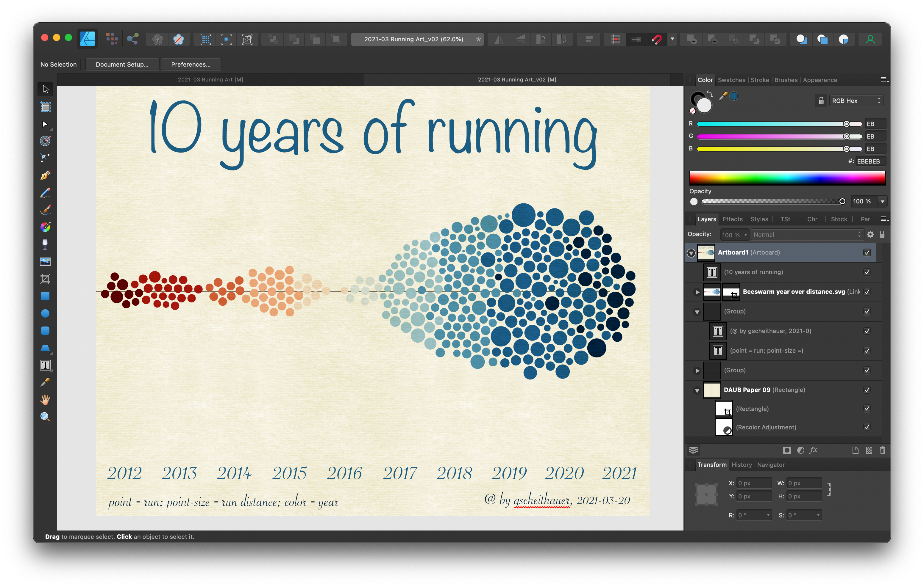The image size is (924, 587).
Task: Click the Document Setup... button
Action: click(x=122, y=65)
